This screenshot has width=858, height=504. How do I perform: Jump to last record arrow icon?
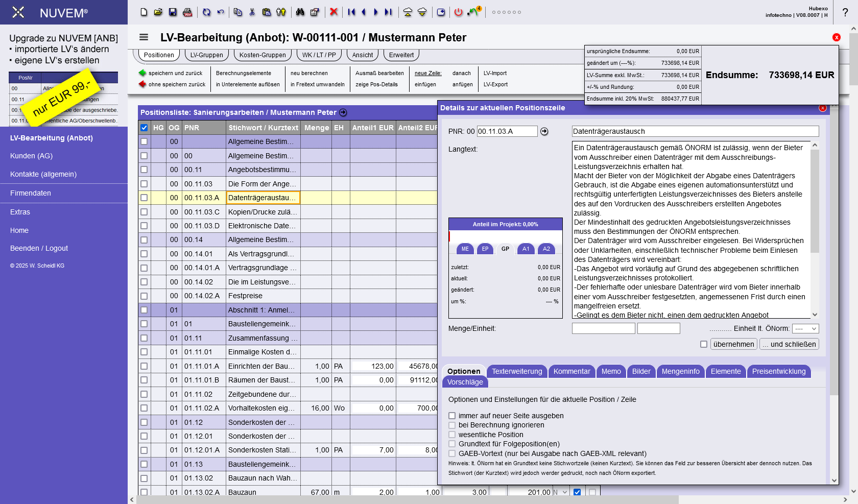[x=389, y=12]
